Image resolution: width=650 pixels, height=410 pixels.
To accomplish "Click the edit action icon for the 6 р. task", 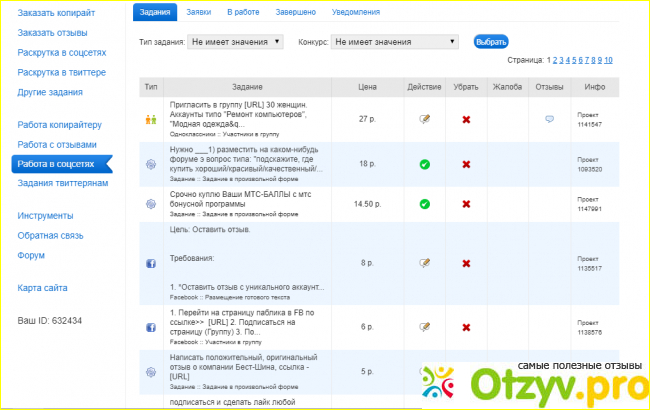I will click(x=424, y=326).
